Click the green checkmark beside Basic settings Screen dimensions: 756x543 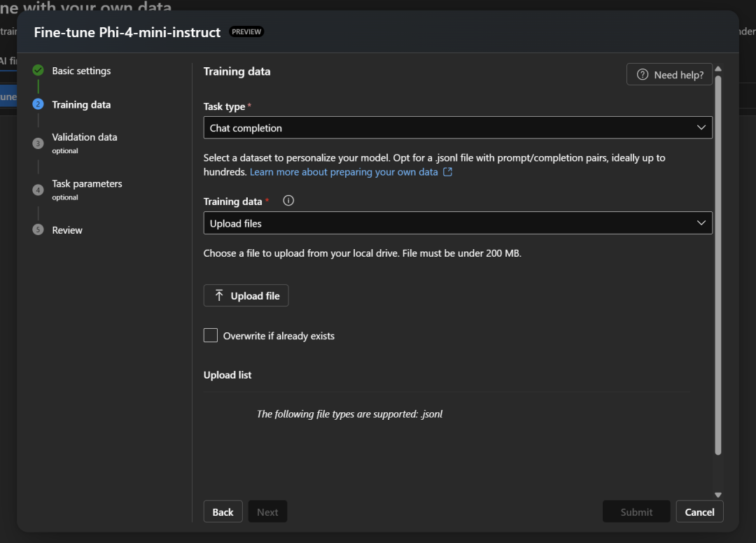(38, 71)
